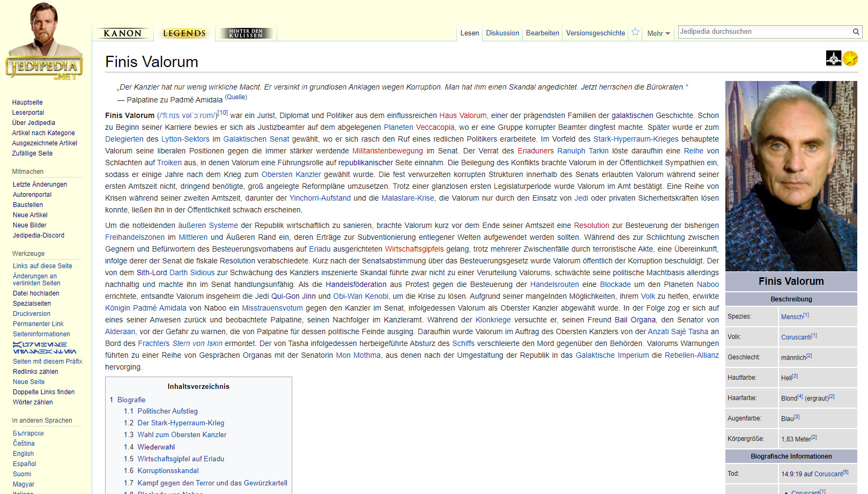
Task: Open the Stark-Hyperraum-Krieges link
Action: click(x=636, y=139)
